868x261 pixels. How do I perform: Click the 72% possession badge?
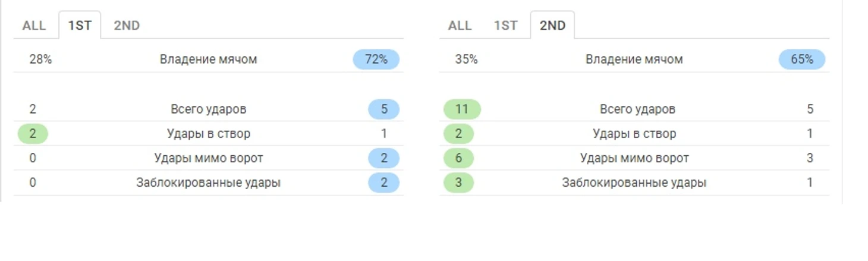tap(376, 59)
